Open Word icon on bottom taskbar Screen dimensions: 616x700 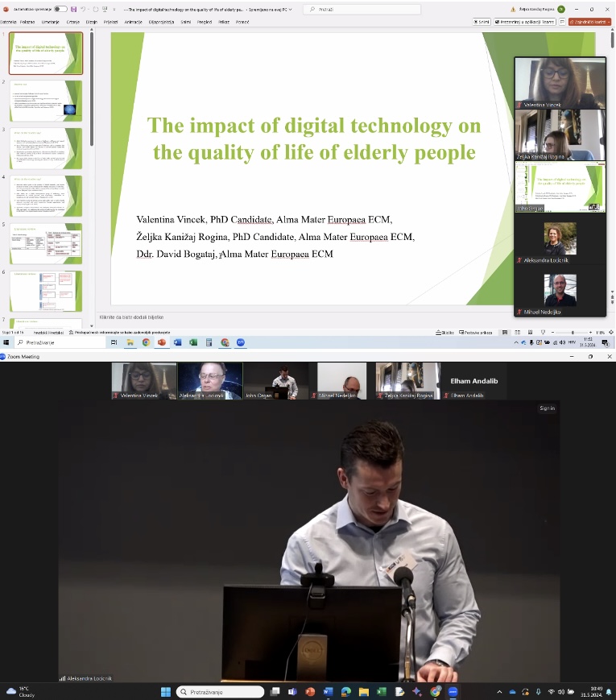(328, 691)
